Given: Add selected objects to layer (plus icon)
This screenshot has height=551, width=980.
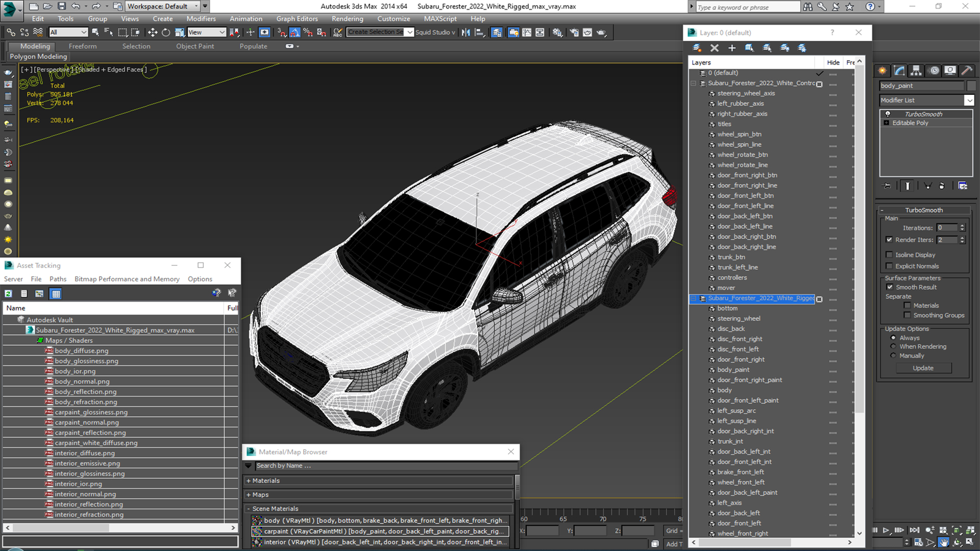Looking at the screenshot, I should click(x=732, y=48).
